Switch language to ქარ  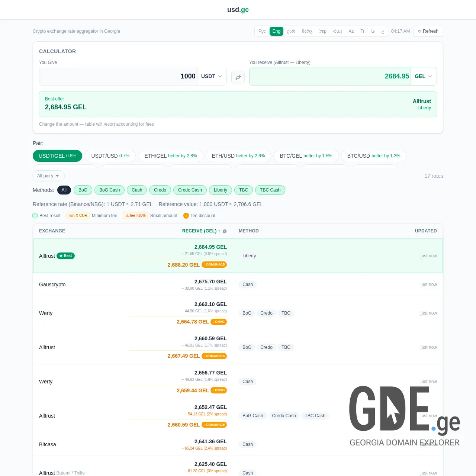coord(291,31)
